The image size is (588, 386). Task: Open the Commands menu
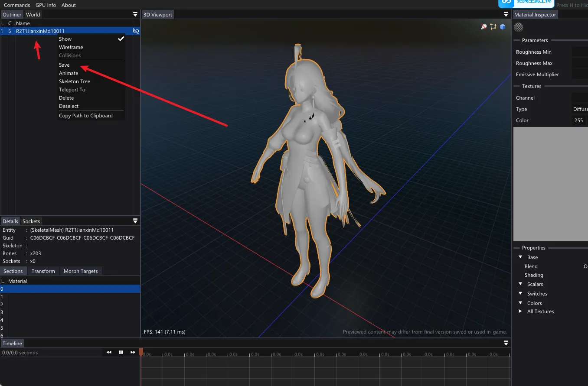coord(17,5)
